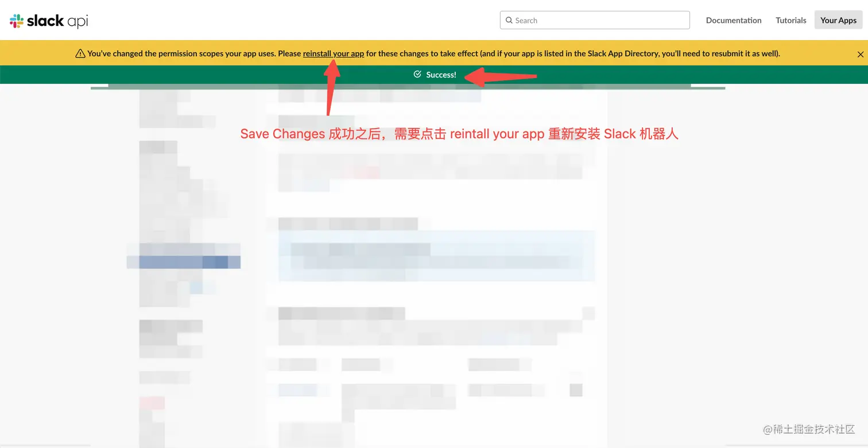The height and width of the screenshot is (448, 868).
Task: Click the Slack API logo
Action: pos(49,21)
